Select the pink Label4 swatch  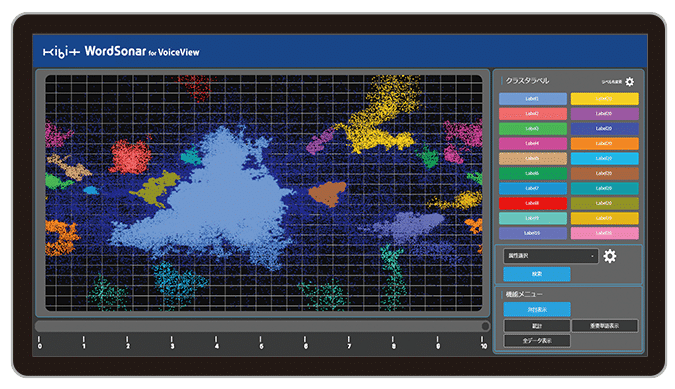pos(533,143)
